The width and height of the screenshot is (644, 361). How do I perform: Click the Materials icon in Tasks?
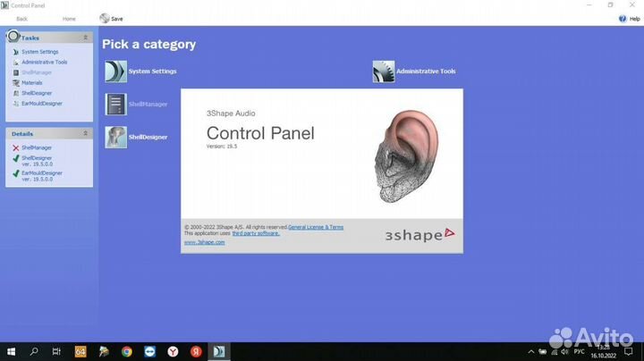pos(15,83)
